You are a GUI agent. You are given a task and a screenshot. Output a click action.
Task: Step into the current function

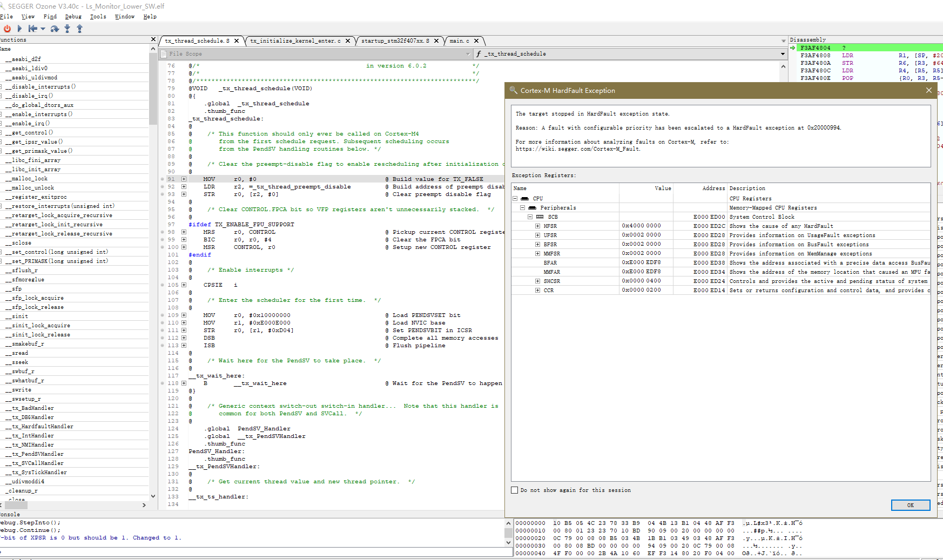(67, 29)
